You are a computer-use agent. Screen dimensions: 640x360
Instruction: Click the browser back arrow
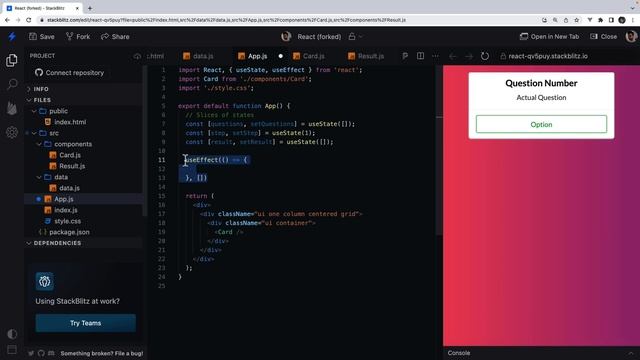point(7,20)
